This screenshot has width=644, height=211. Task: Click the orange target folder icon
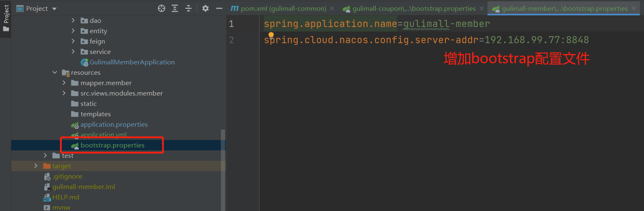coord(47,166)
